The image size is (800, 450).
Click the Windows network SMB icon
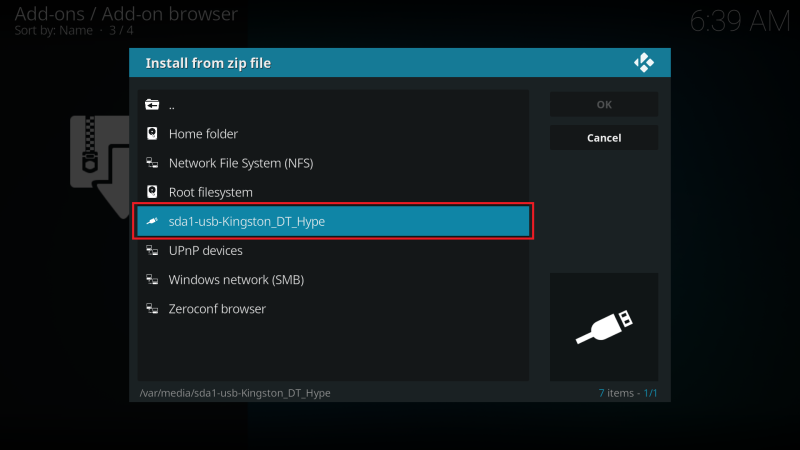152,279
